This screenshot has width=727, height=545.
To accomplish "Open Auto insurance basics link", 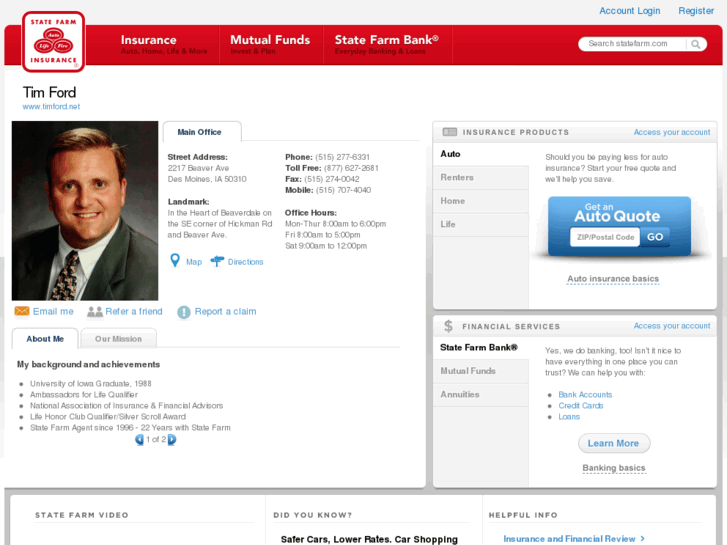I will [613, 279].
